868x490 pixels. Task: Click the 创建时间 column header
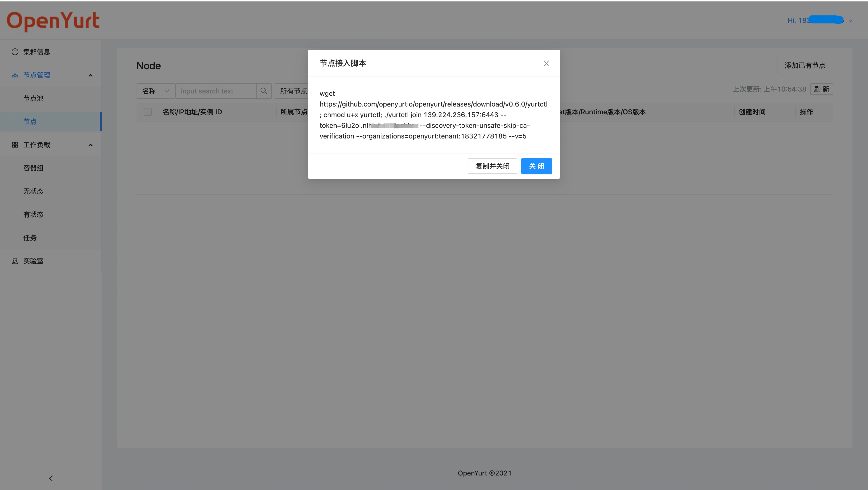pyautogui.click(x=752, y=112)
